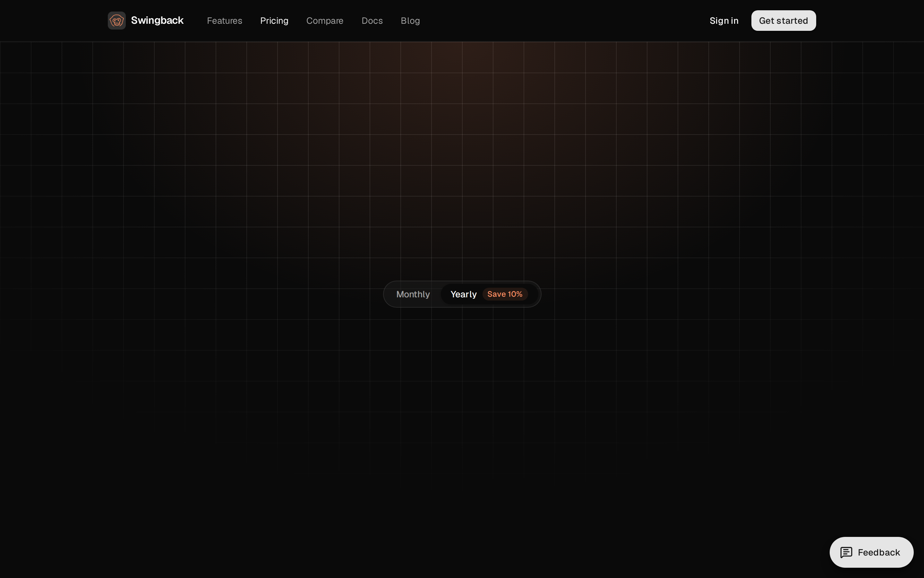Open the Compare nav item

325,21
